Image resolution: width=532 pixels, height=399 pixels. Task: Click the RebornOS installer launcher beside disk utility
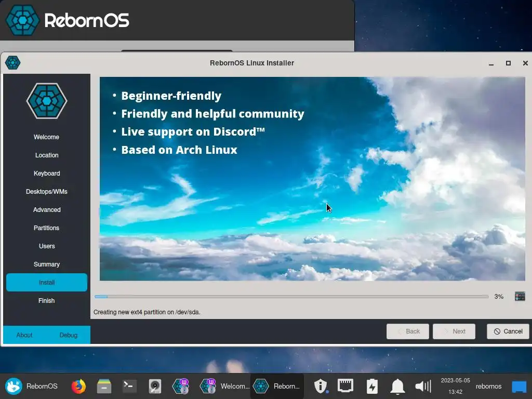click(x=180, y=386)
